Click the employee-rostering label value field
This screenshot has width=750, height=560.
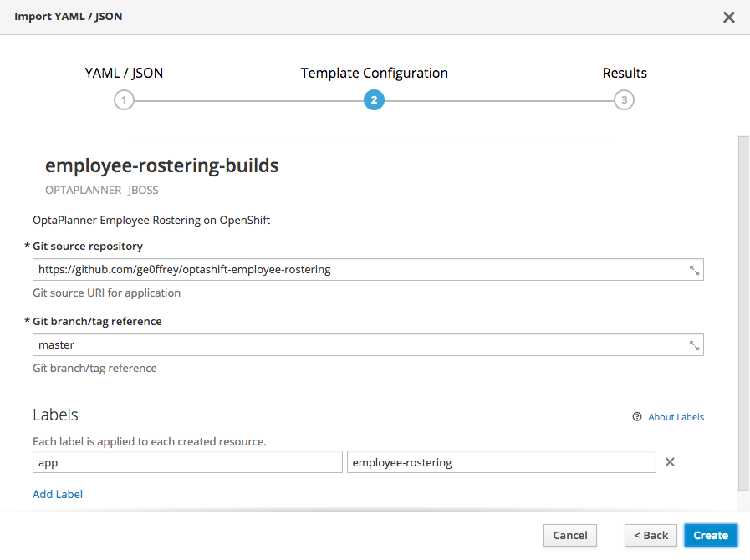pyautogui.click(x=501, y=462)
